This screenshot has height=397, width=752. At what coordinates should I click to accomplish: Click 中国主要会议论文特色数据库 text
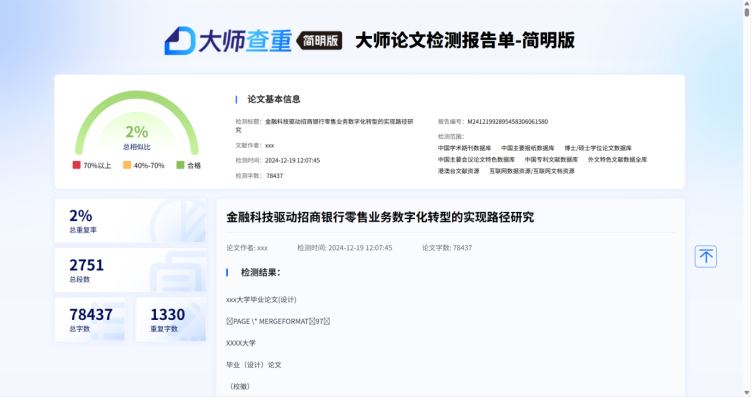(x=476, y=160)
